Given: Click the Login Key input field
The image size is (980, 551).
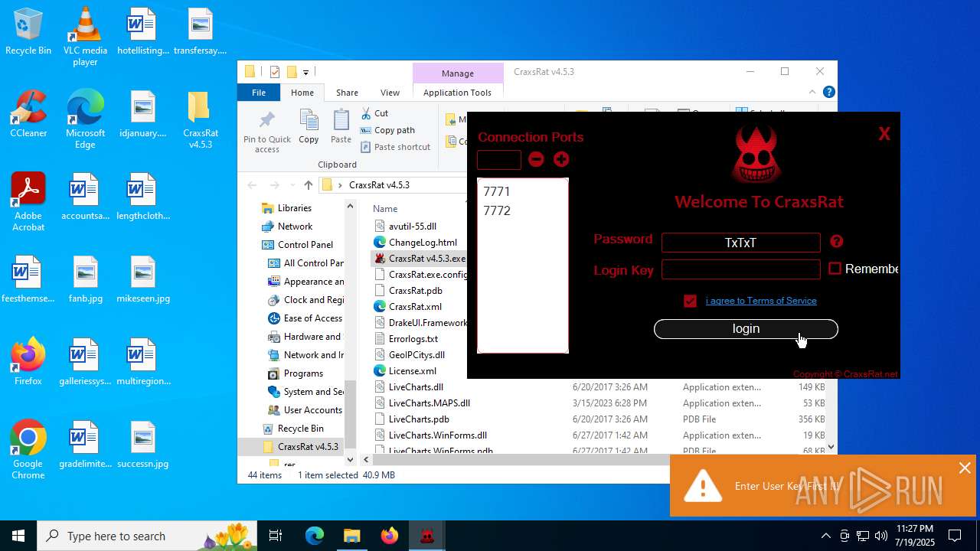Looking at the screenshot, I should (x=740, y=269).
